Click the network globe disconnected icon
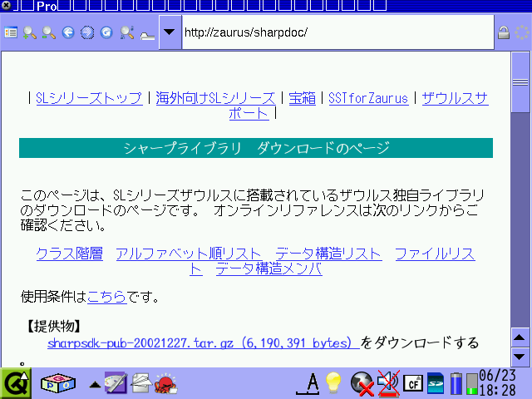 click(x=362, y=384)
